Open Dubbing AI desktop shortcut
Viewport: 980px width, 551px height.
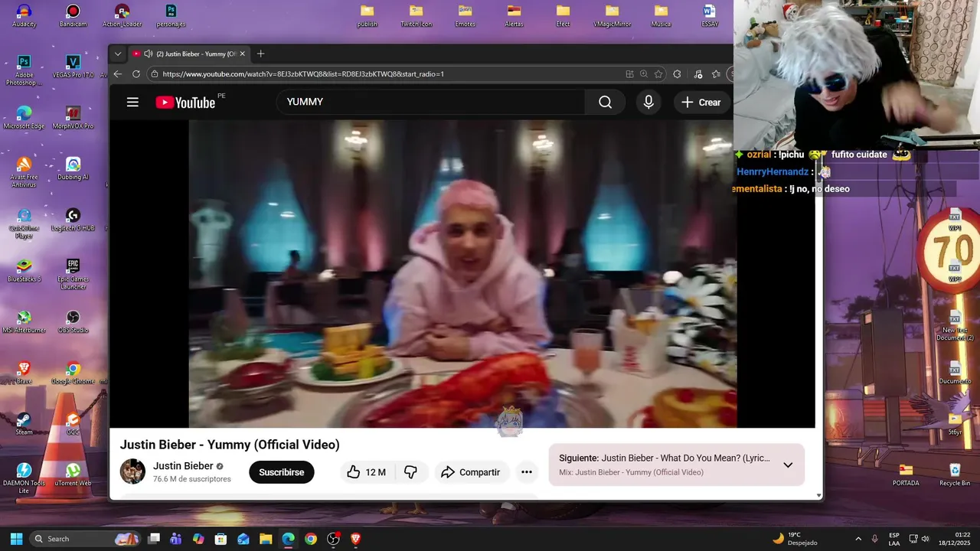coord(73,168)
